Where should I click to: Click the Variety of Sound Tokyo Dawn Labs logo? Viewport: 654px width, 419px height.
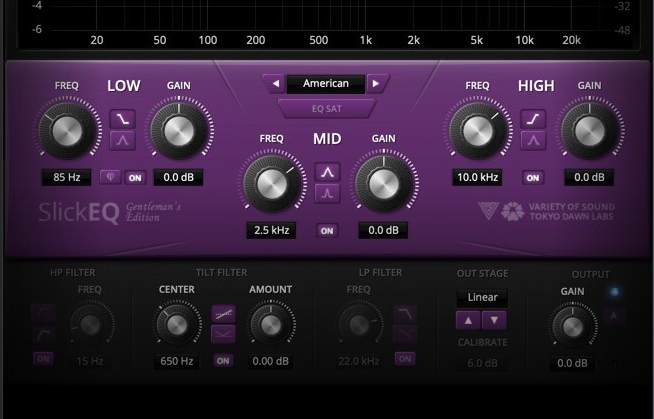546,211
